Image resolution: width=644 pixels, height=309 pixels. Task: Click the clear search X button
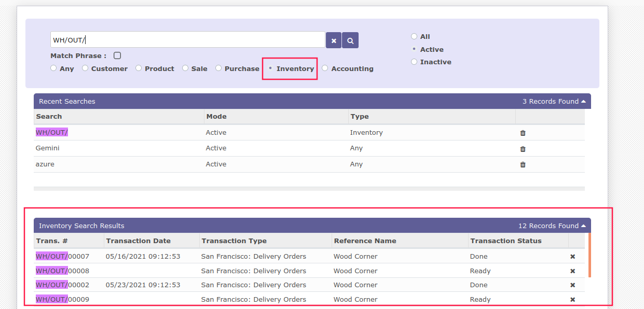[x=334, y=40]
